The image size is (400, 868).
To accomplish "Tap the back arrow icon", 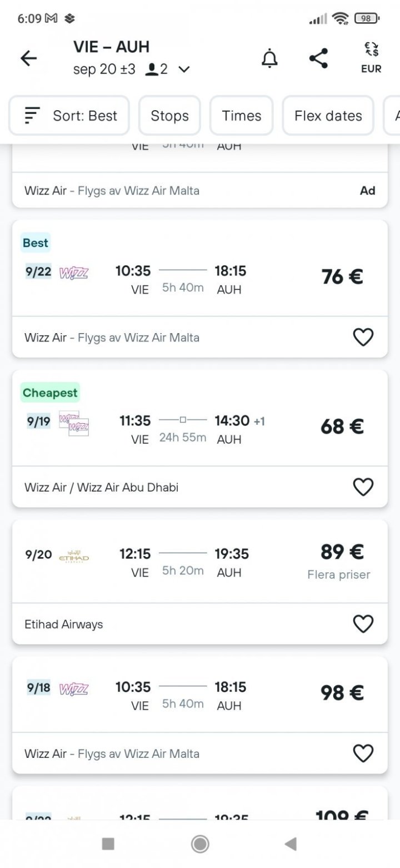I will pyautogui.click(x=28, y=58).
